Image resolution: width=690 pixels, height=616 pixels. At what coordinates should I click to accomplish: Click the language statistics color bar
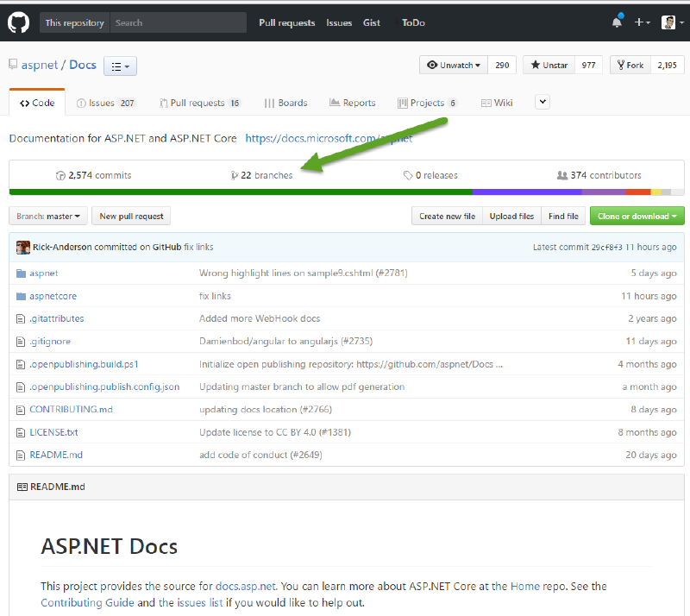[347, 192]
